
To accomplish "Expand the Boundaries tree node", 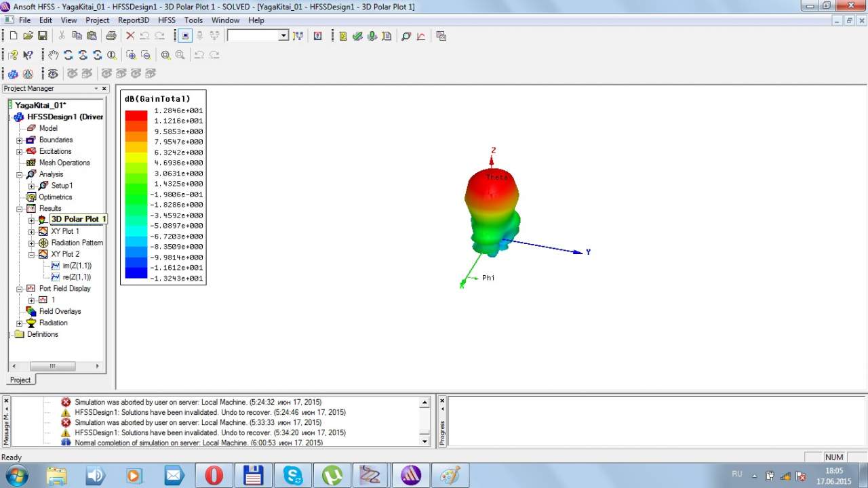I will click(x=20, y=140).
